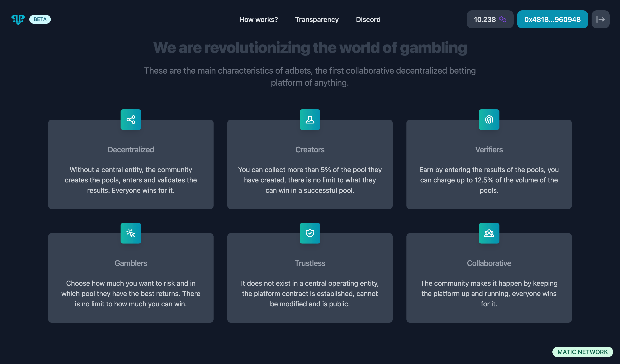The height and width of the screenshot is (364, 620).
Task: Click the logout arrow icon
Action: 601,19
